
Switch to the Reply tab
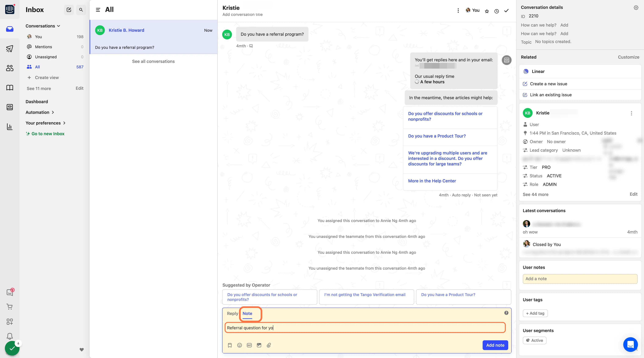(x=232, y=313)
